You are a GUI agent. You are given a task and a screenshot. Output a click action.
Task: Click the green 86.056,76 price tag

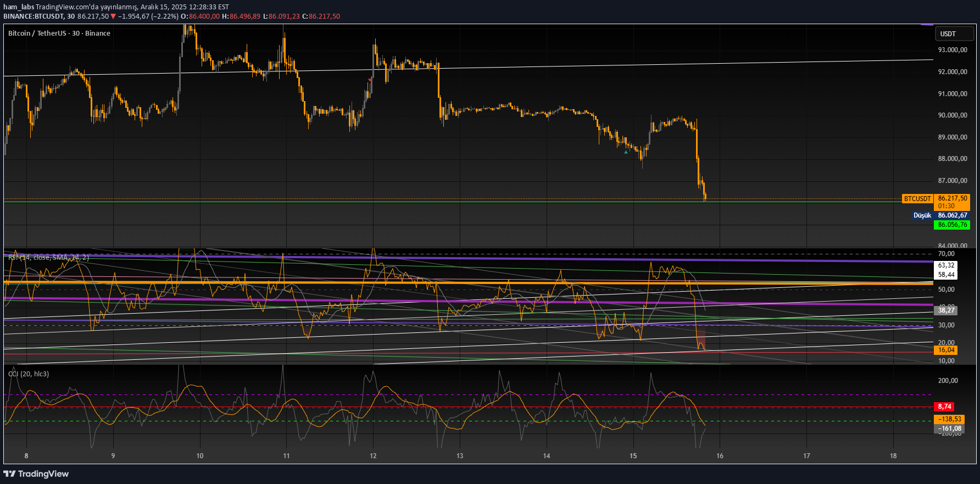952,225
